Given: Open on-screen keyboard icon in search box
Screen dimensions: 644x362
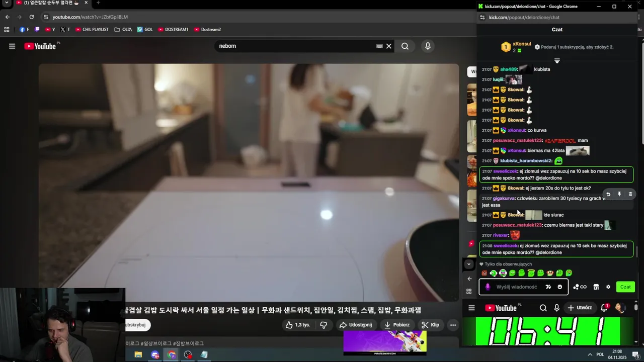Looking at the screenshot, I should 379,46.
